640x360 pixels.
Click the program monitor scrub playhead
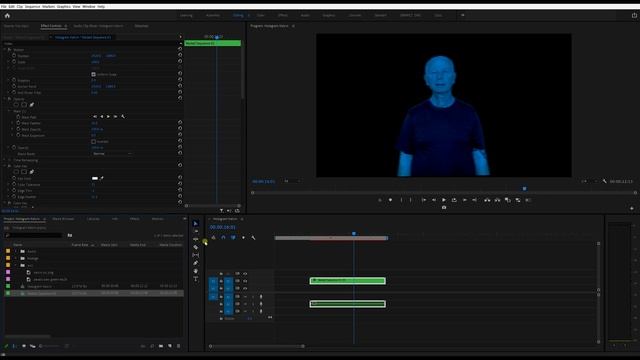click(524, 189)
